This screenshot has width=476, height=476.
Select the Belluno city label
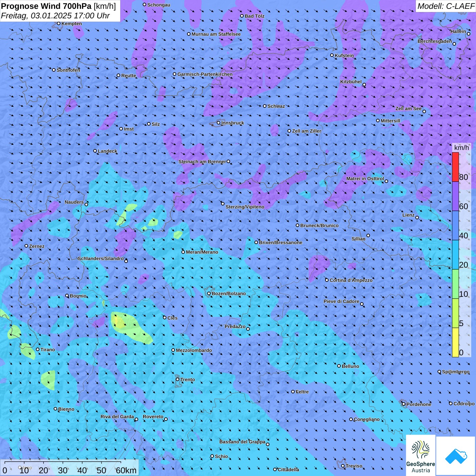tap(351, 366)
